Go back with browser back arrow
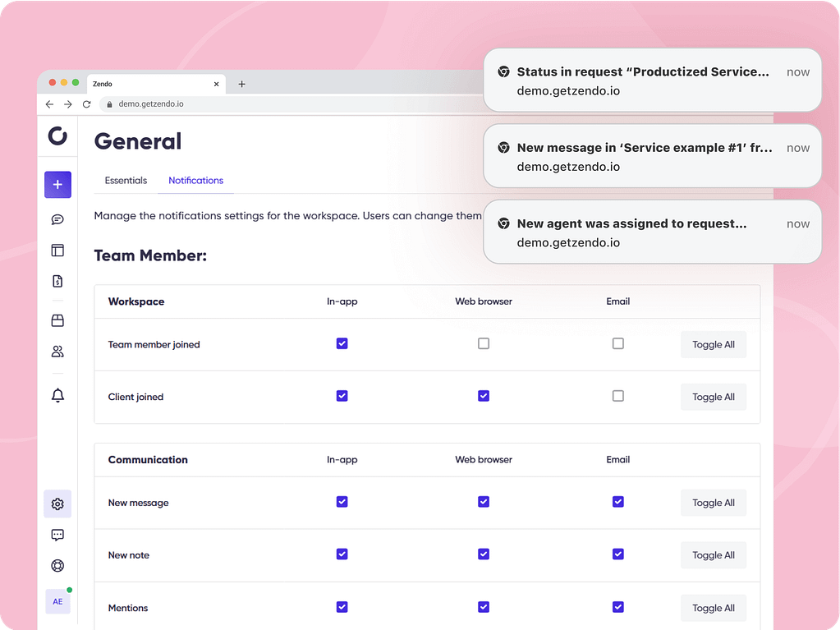 tap(50, 104)
